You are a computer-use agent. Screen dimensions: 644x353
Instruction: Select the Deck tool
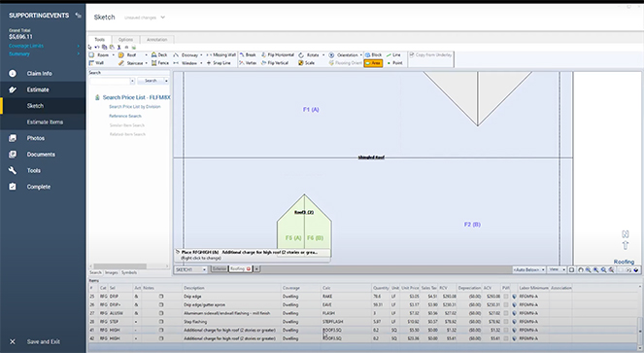click(159, 54)
